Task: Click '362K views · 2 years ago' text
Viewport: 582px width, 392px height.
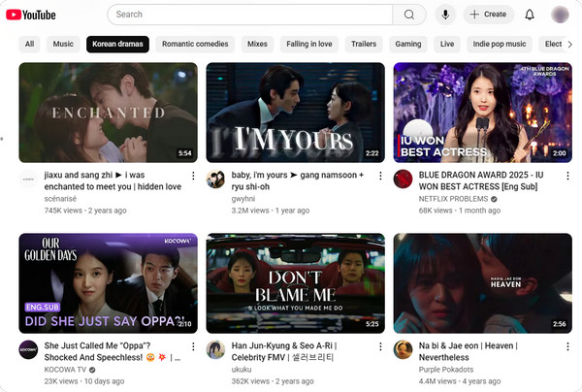Action: tap(273, 381)
